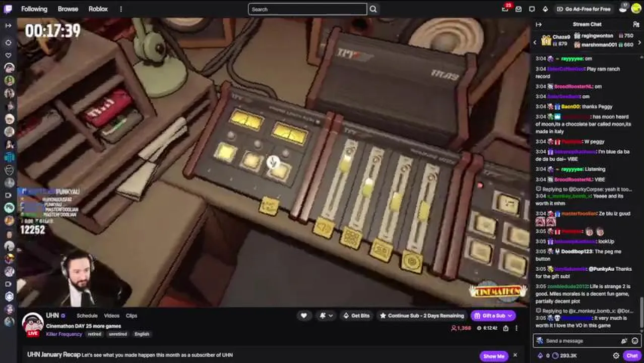Click Show Me on January Recap banner

(x=493, y=356)
